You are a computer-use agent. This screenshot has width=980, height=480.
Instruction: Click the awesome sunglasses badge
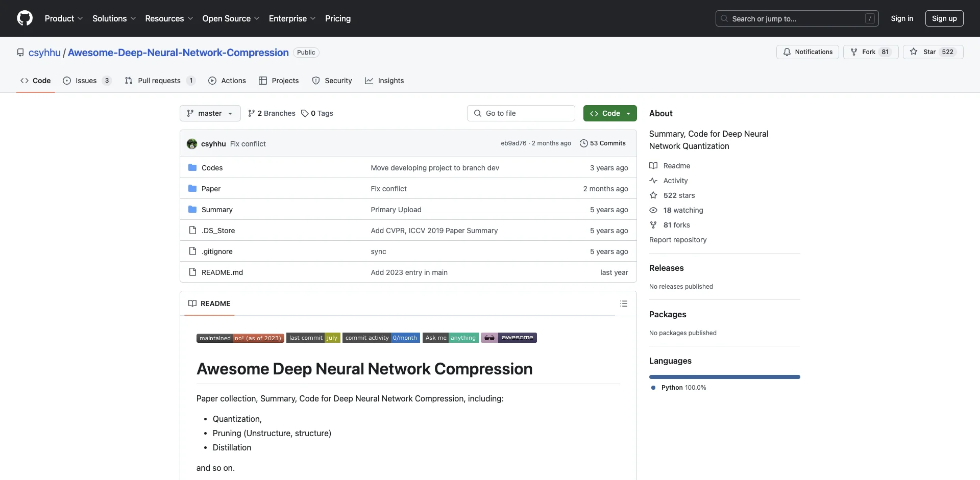click(x=509, y=338)
